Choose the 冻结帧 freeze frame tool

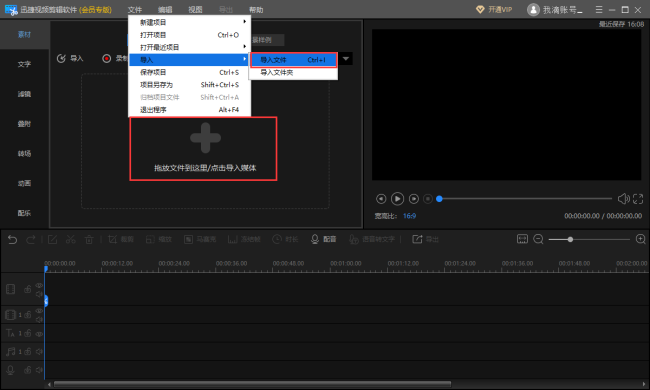(244, 240)
